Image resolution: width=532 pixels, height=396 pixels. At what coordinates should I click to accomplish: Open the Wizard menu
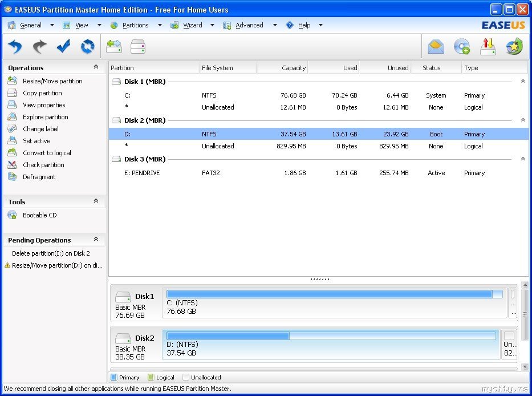pyautogui.click(x=192, y=25)
